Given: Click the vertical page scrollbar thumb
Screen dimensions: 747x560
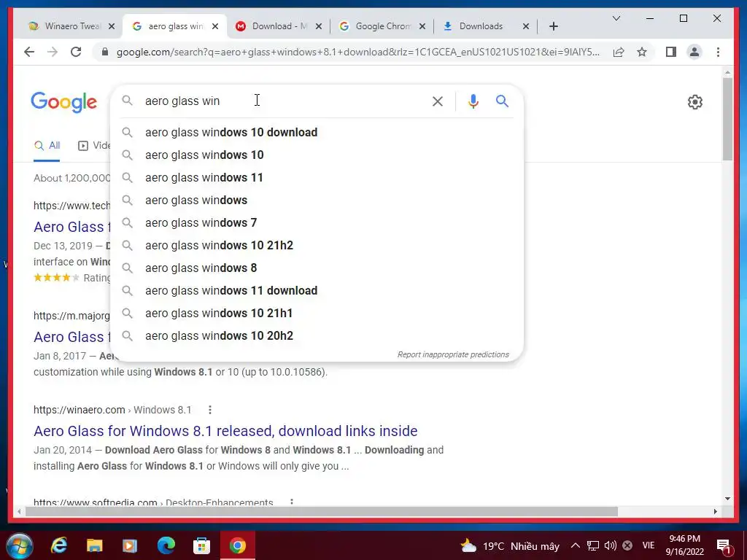Looking at the screenshot, I should coord(727,119).
